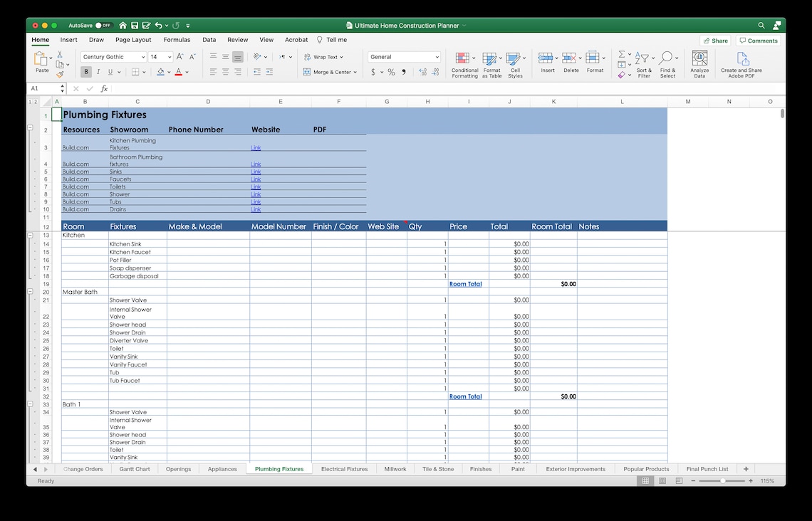Viewport: 812px width, 521px height.
Task: Click the Format Painter brush icon
Action: coord(60,75)
